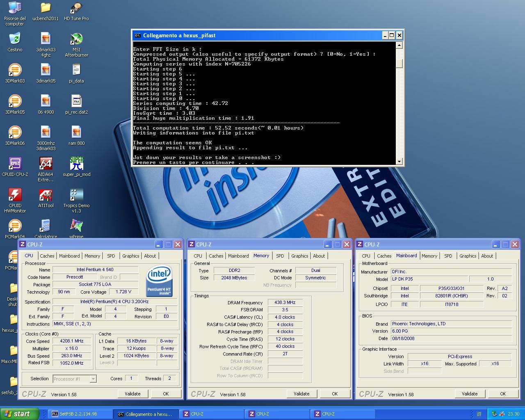Open pi_data text file icon
525x420 pixels.
point(76,73)
